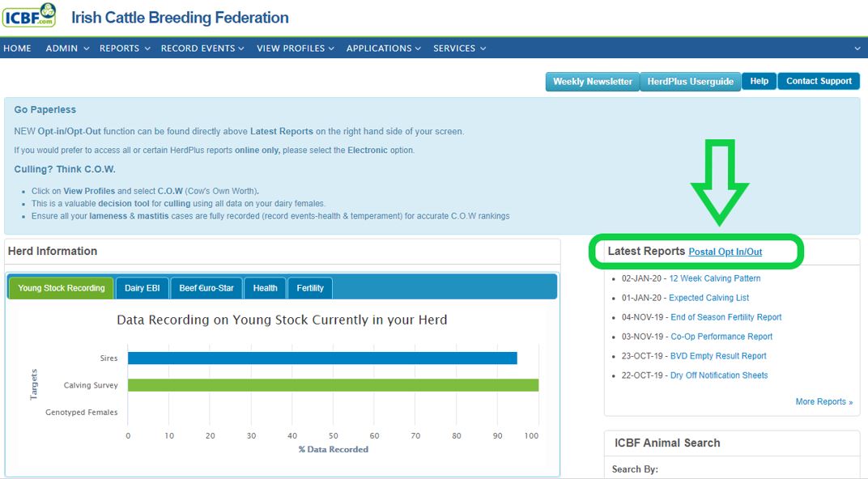Expand the RECORD EVENTS menu

click(x=202, y=49)
